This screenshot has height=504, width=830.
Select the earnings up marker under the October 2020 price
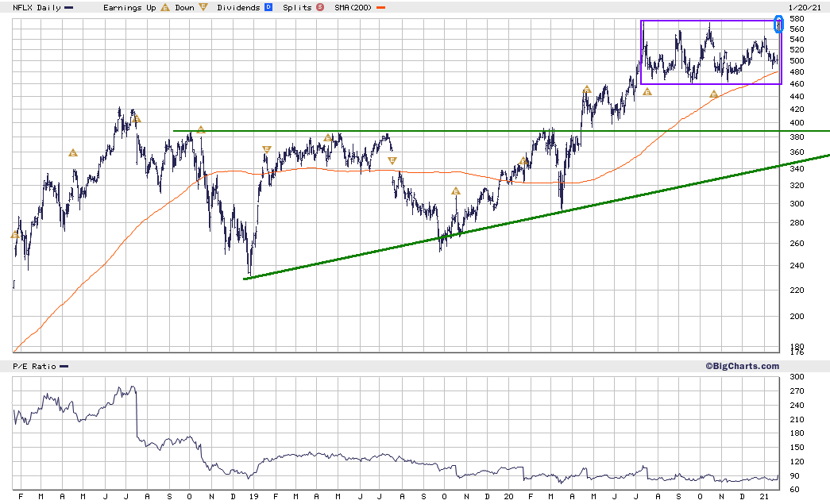713,94
